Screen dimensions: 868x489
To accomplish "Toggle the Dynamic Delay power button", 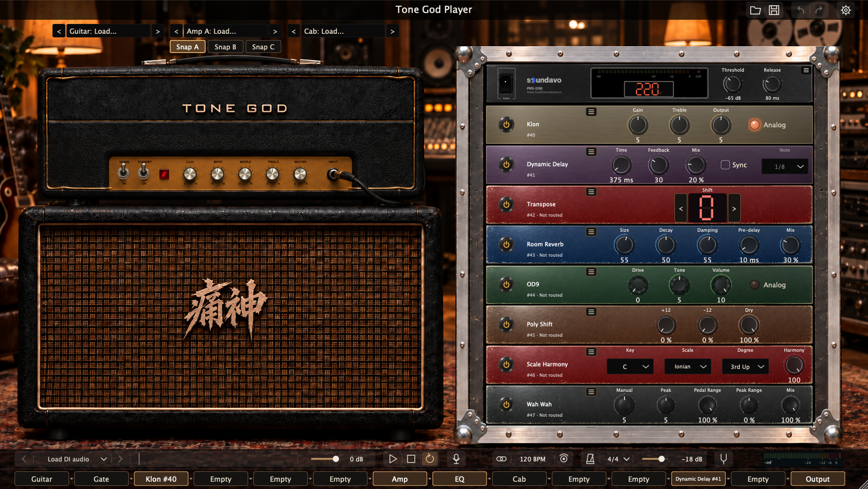I will tap(506, 165).
